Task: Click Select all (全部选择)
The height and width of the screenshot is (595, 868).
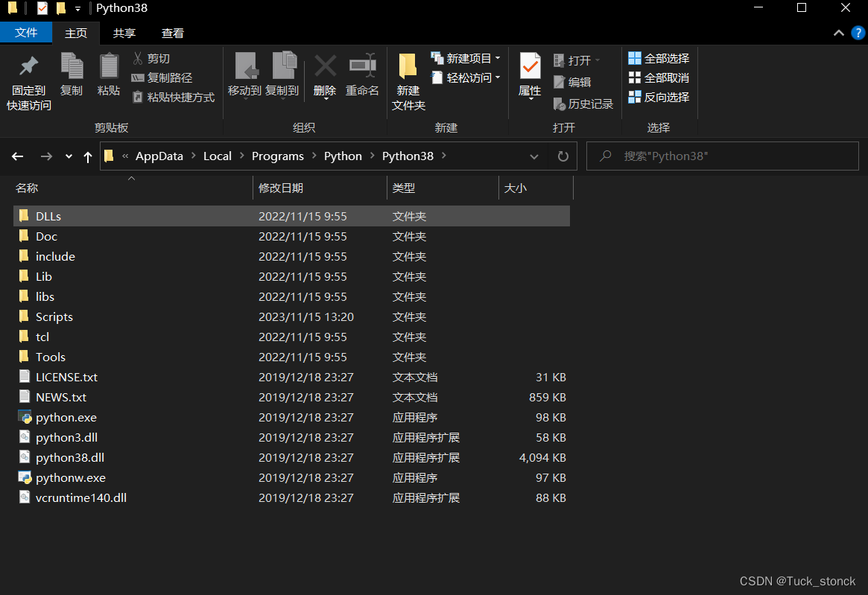Action: pyautogui.click(x=659, y=58)
